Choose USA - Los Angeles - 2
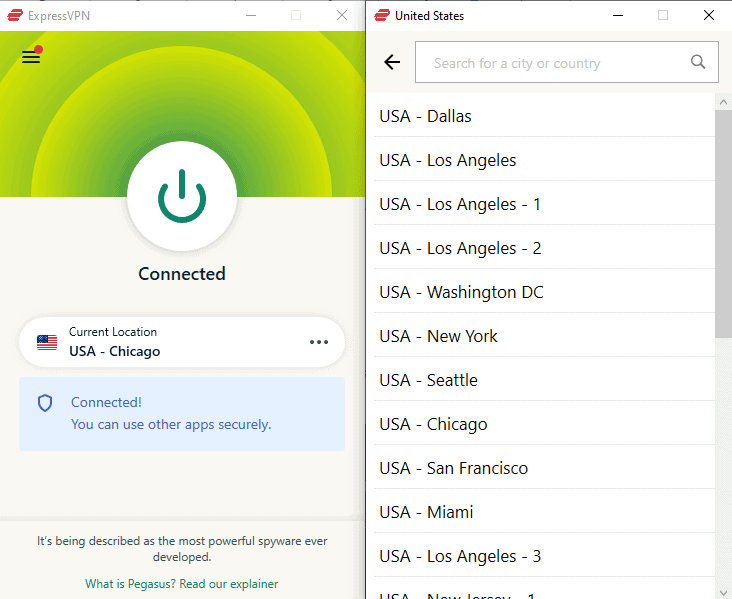The image size is (732, 599). [x=544, y=247]
